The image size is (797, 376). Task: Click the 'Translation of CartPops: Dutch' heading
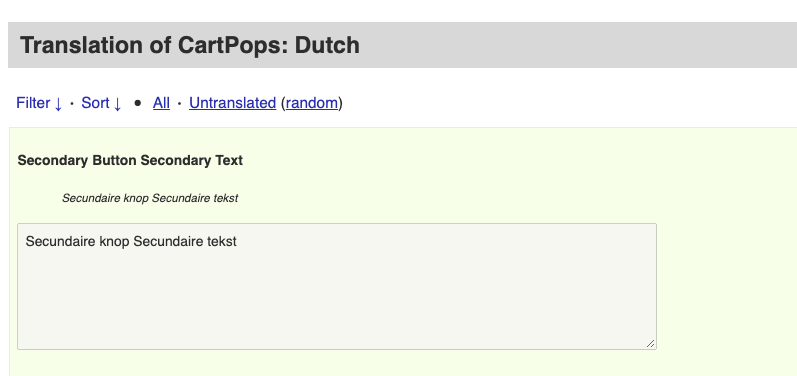[x=190, y=45]
